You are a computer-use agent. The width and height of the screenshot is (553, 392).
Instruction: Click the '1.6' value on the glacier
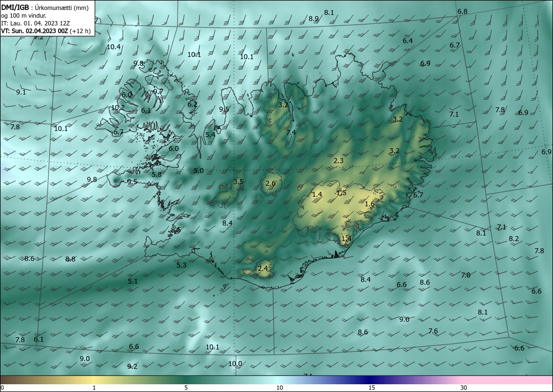369,204
